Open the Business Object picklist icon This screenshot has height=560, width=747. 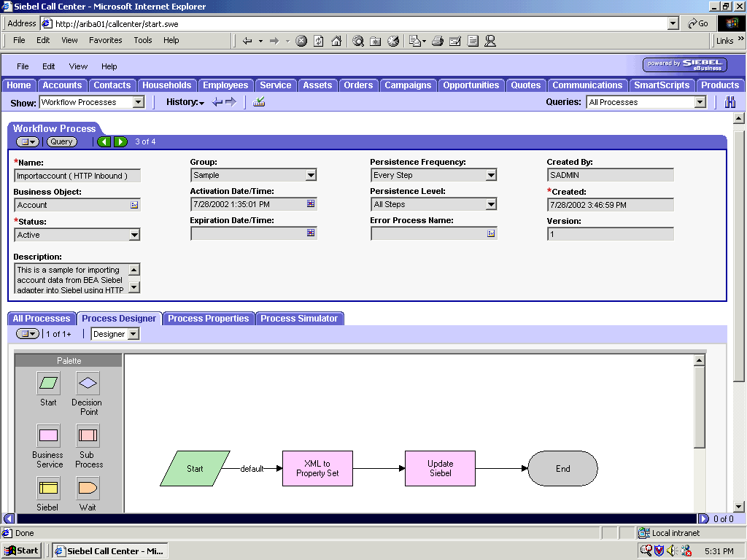[x=136, y=204]
